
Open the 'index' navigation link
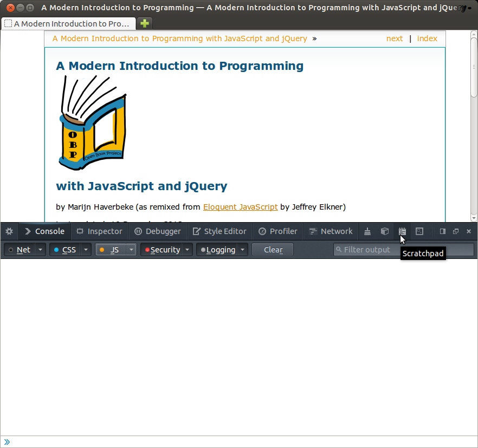click(x=427, y=38)
